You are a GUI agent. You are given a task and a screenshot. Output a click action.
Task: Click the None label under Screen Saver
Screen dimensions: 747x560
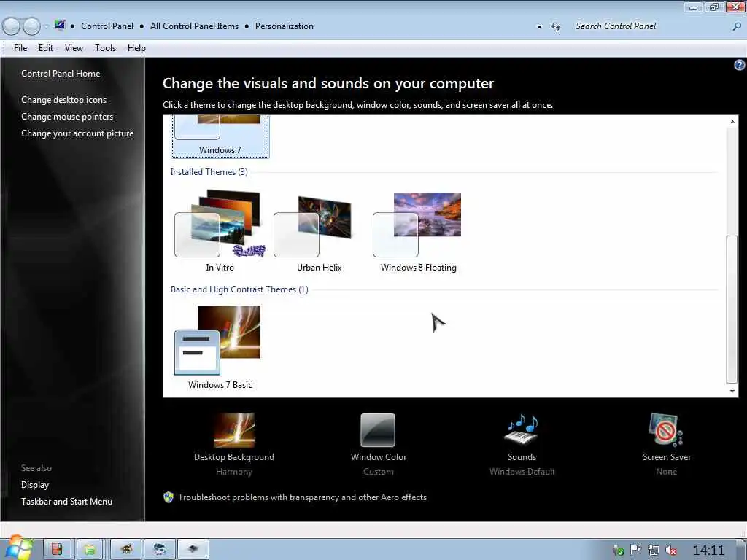(x=666, y=472)
